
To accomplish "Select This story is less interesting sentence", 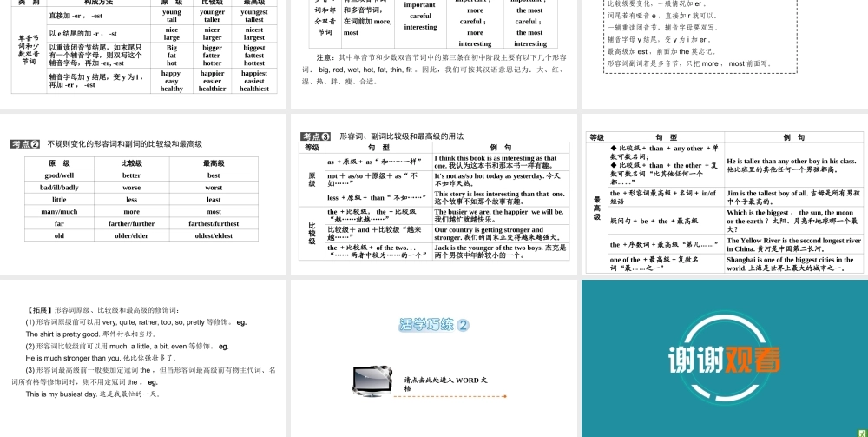I will click(501, 198).
